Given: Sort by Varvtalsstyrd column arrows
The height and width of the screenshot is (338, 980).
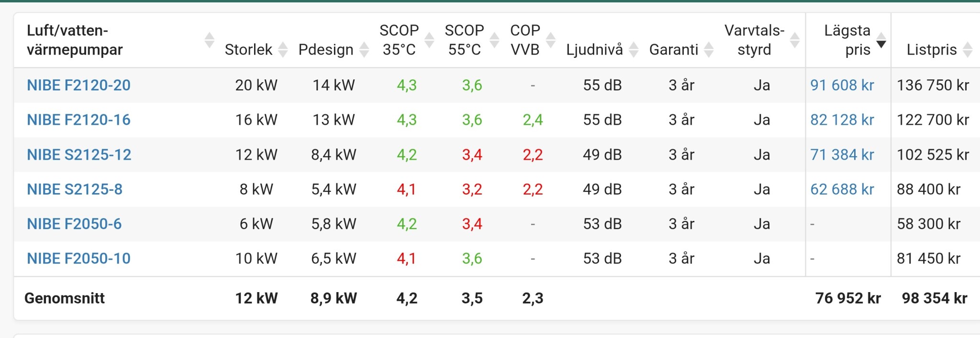Looking at the screenshot, I should (795, 40).
